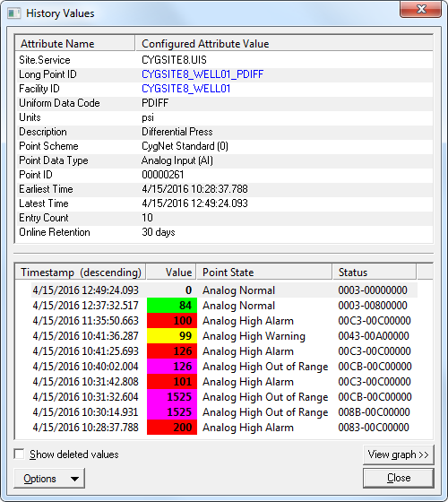
Task: Click status 0003-00800000
Action: click(373, 306)
